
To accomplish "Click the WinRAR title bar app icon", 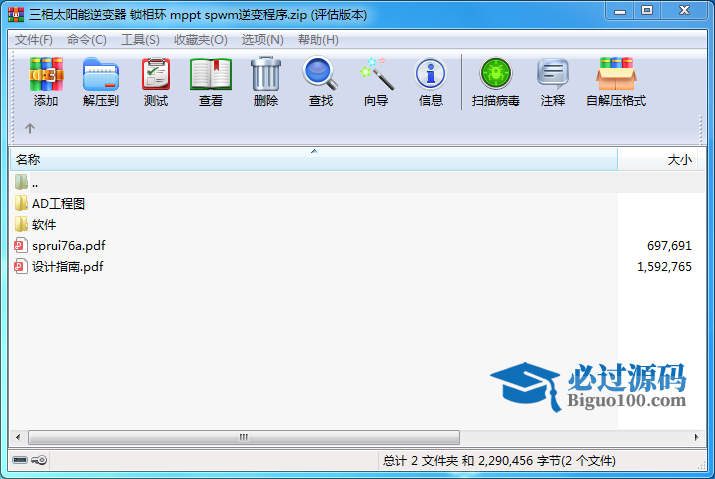I will click(x=16, y=15).
